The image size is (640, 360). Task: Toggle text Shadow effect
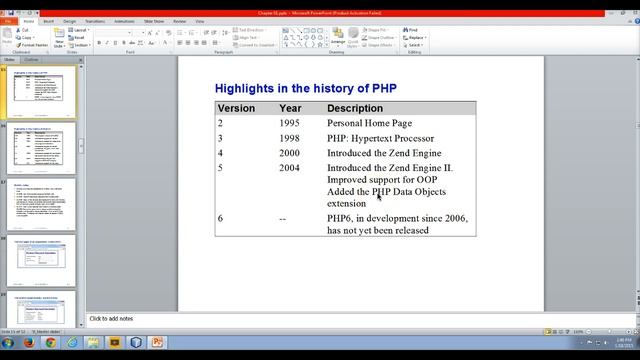[124, 43]
